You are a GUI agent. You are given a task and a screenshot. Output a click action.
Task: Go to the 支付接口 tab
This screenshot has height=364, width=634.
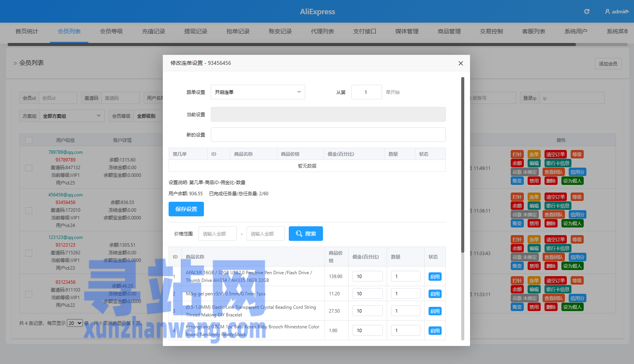[x=365, y=31]
